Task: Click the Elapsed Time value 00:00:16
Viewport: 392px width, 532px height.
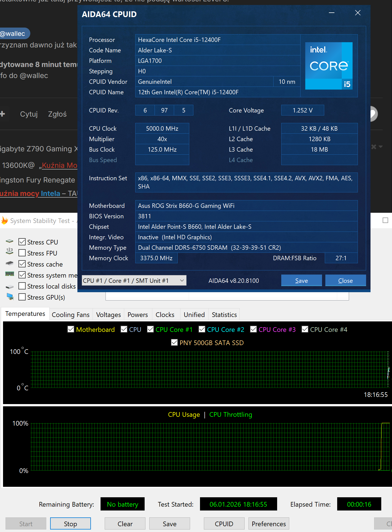Action: (359, 504)
